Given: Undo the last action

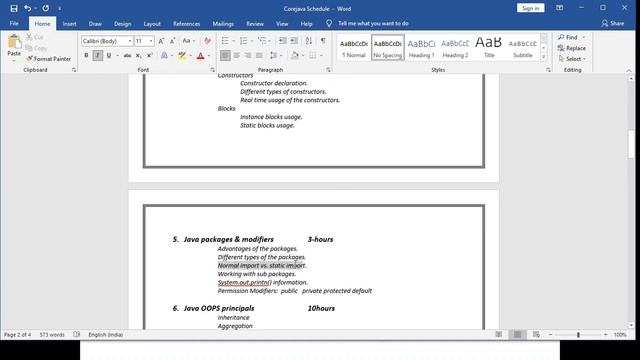Looking at the screenshot, I should [27, 8].
